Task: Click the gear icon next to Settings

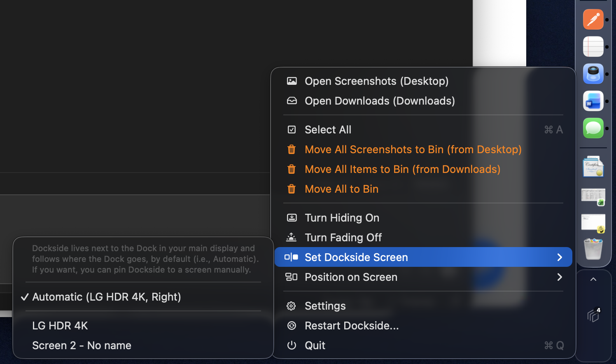Action: (x=291, y=306)
